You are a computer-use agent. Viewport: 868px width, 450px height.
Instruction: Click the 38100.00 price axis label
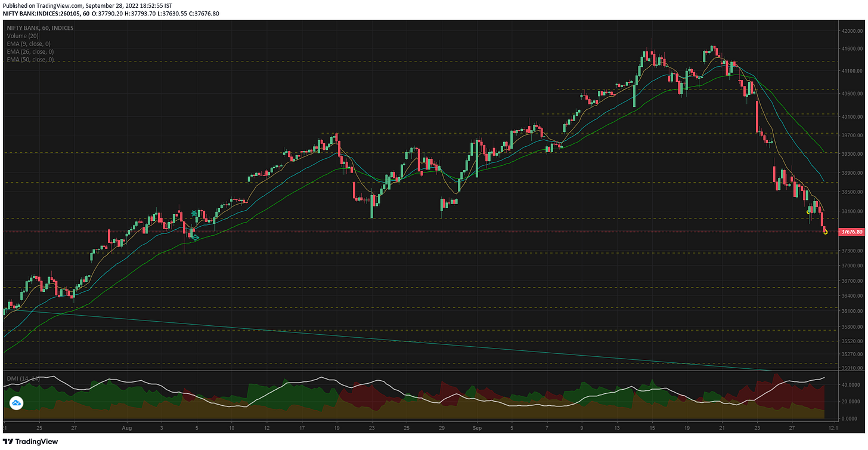click(x=852, y=212)
